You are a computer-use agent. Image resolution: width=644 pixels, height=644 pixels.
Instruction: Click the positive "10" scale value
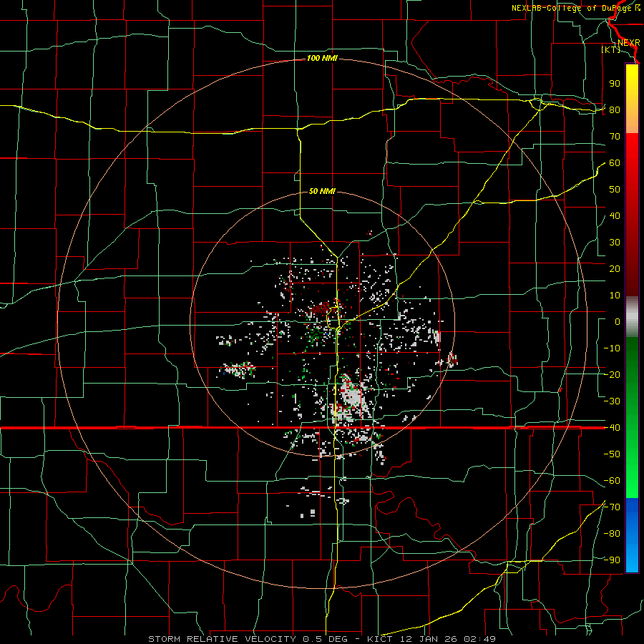tap(615, 296)
